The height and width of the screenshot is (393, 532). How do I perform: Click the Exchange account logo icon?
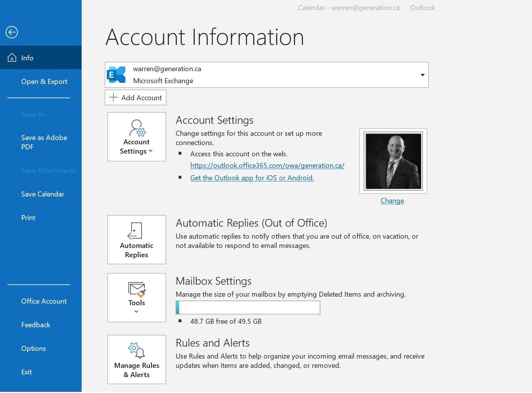coord(116,75)
